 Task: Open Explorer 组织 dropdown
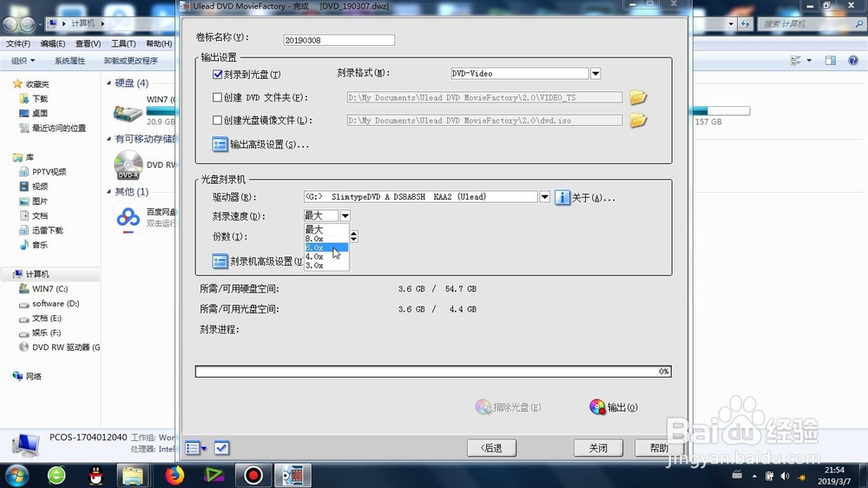click(23, 61)
